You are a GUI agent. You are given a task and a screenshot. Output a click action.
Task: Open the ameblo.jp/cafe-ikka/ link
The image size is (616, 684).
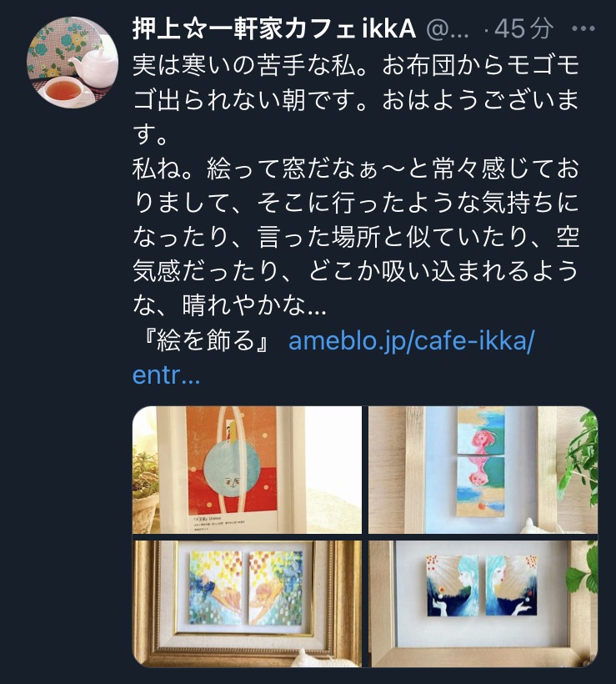point(411,340)
